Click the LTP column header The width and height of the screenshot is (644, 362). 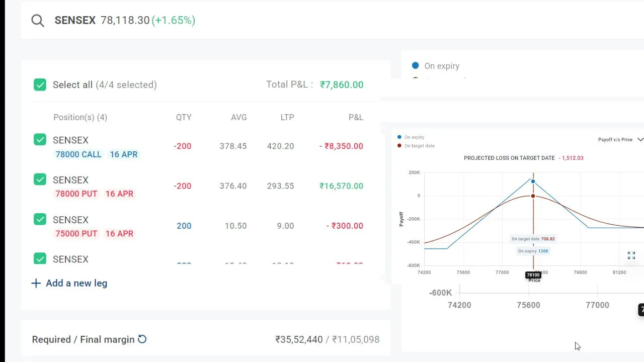(287, 117)
